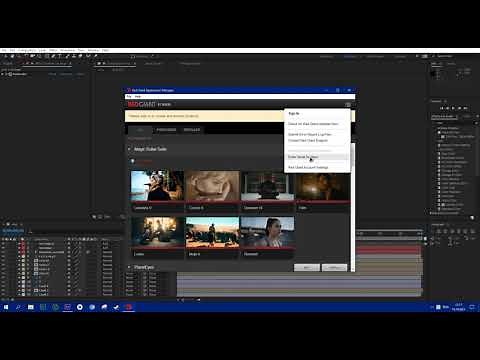This screenshot has width=480, height=360.
Task: Open Windows notification center icon
Action: click(x=472, y=307)
